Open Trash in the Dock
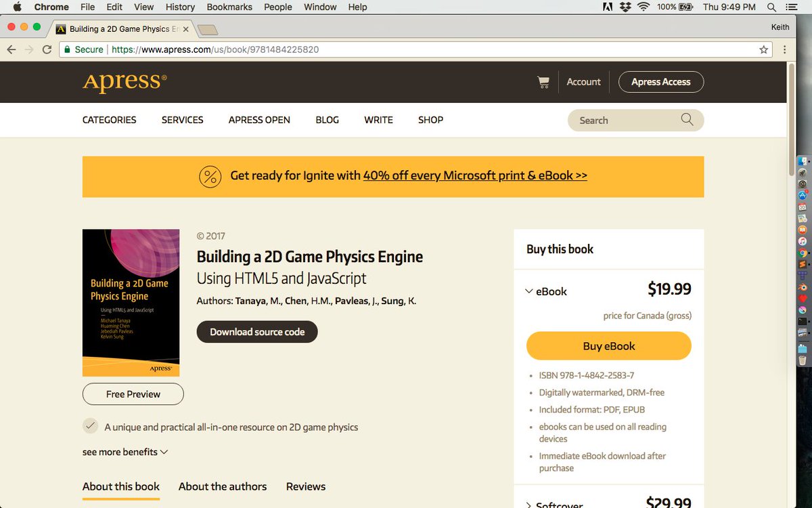Image resolution: width=812 pixels, height=508 pixels. [x=803, y=360]
